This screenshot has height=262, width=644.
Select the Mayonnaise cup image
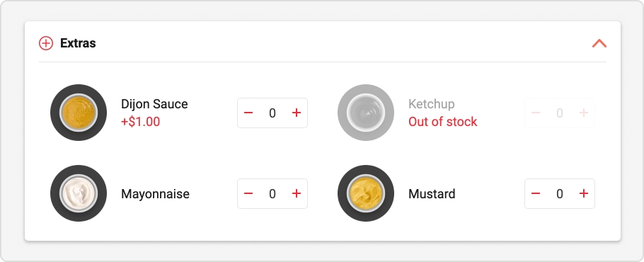79,193
